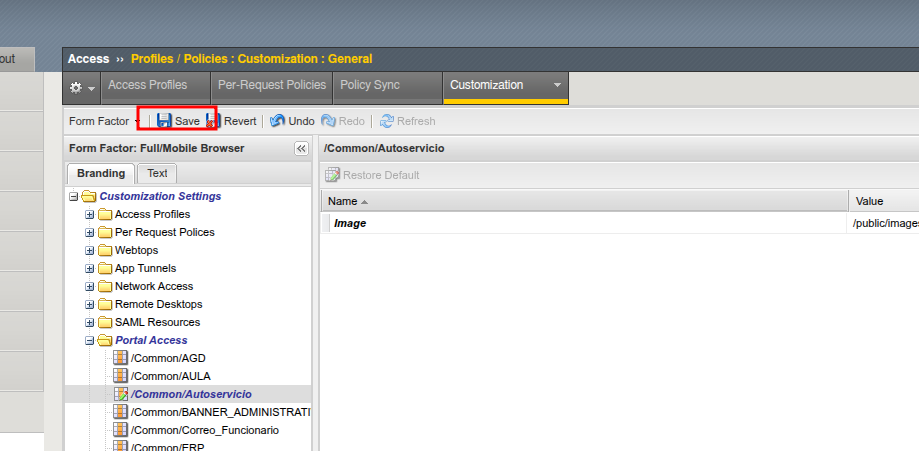
Task: Expand the Access Profiles tree folder
Action: pyautogui.click(x=90, y=214)
